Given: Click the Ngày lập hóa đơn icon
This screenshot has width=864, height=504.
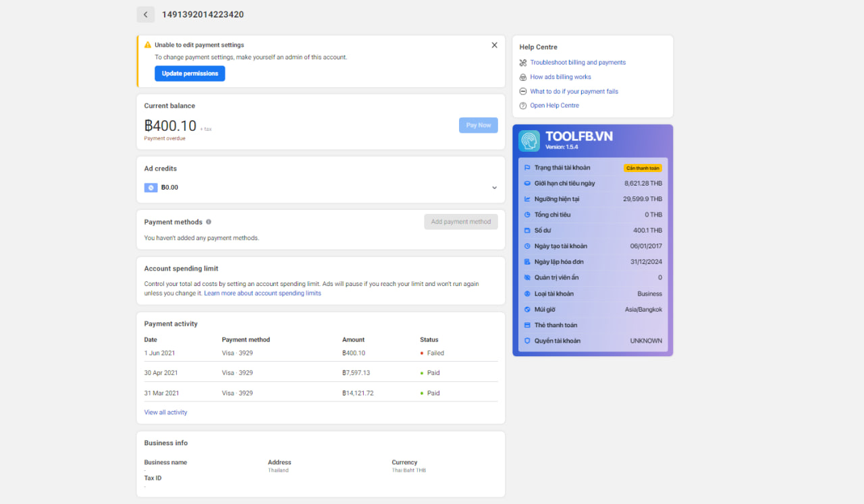Looking at the screenshot, I should coord(527,262).
